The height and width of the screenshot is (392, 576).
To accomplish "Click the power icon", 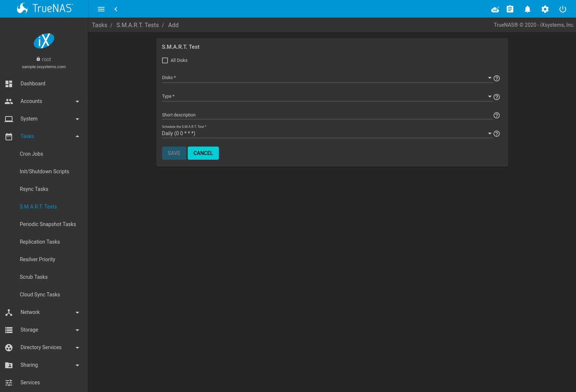I will pyautogui.click(x=563, y=9).
